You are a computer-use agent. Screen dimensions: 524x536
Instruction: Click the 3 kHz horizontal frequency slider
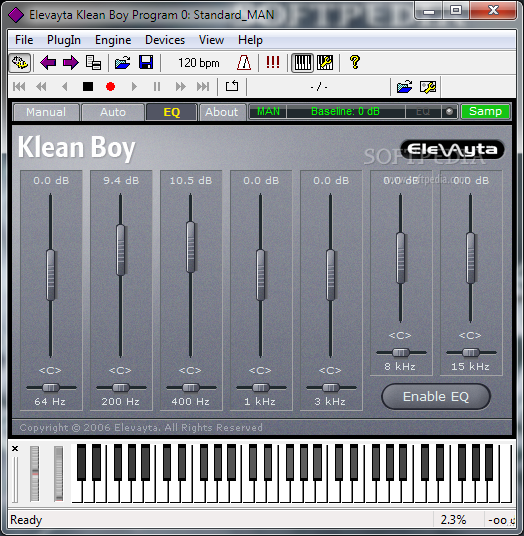[331, 388]
